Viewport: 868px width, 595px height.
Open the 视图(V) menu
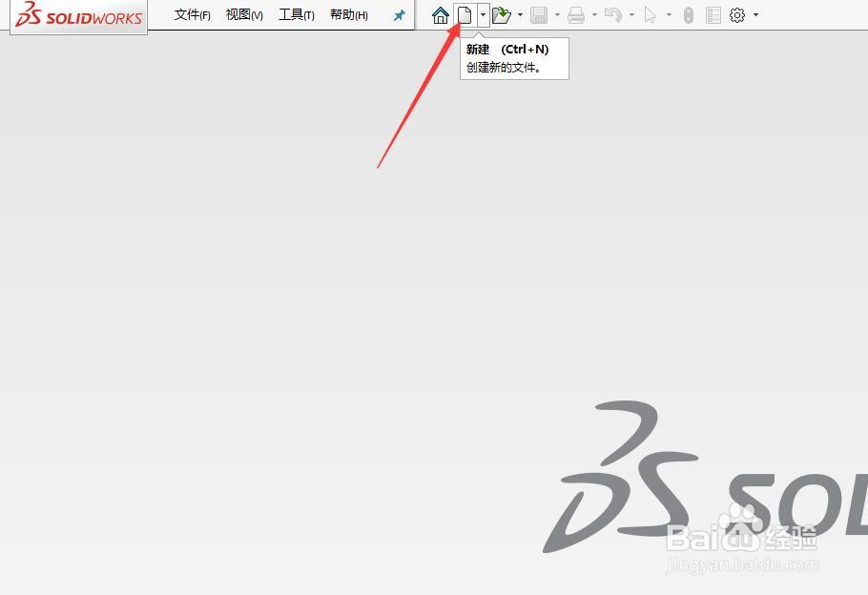pos(244,15)
